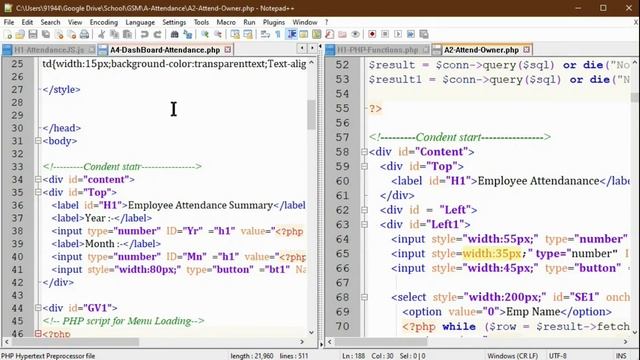The height and width of the screenshot is (360, 640).
Task: Open Folder as Workspace icon
Action: pyautogui.click(x=342, y=35)
